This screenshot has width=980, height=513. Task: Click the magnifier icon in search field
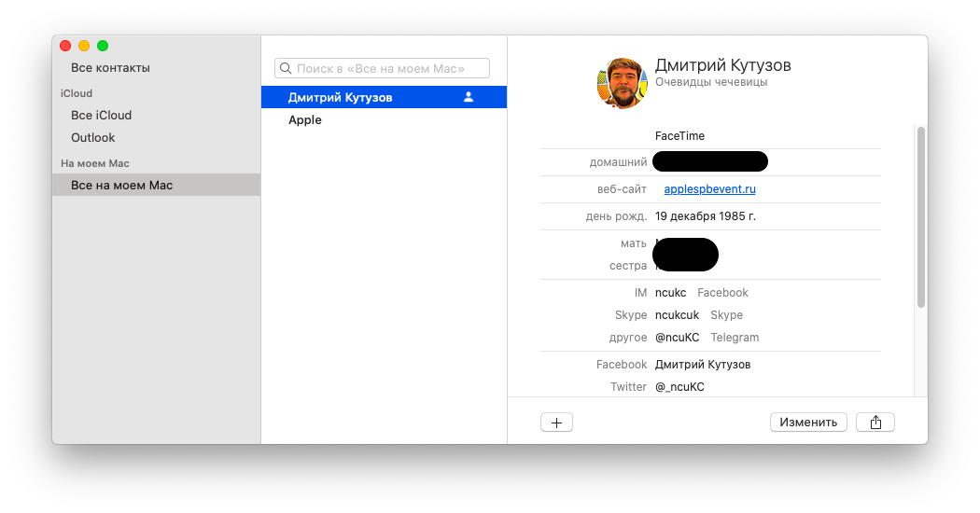pos(286,68)
